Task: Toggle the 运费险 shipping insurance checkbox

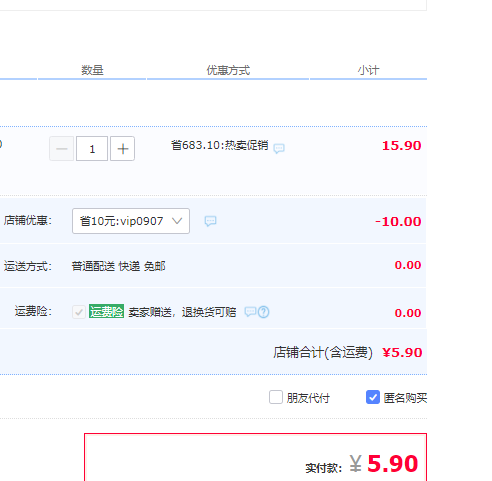Action: (79, 312)
